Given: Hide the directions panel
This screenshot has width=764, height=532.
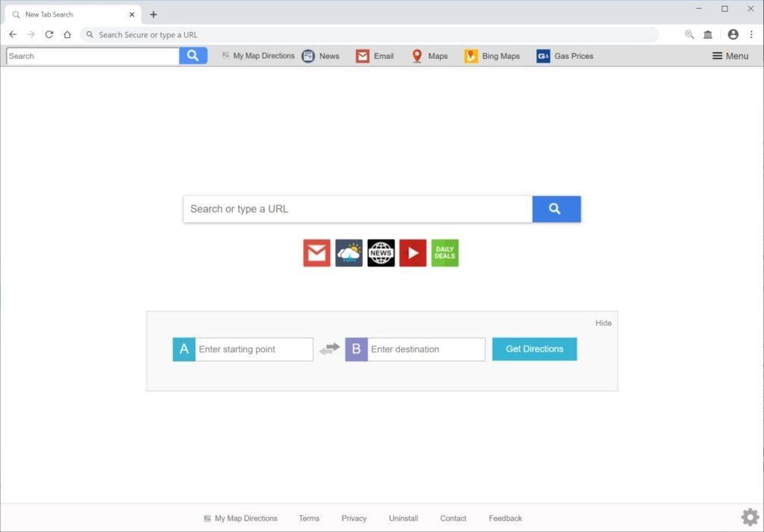Looking at the screenshot, I should coord(604,322).
